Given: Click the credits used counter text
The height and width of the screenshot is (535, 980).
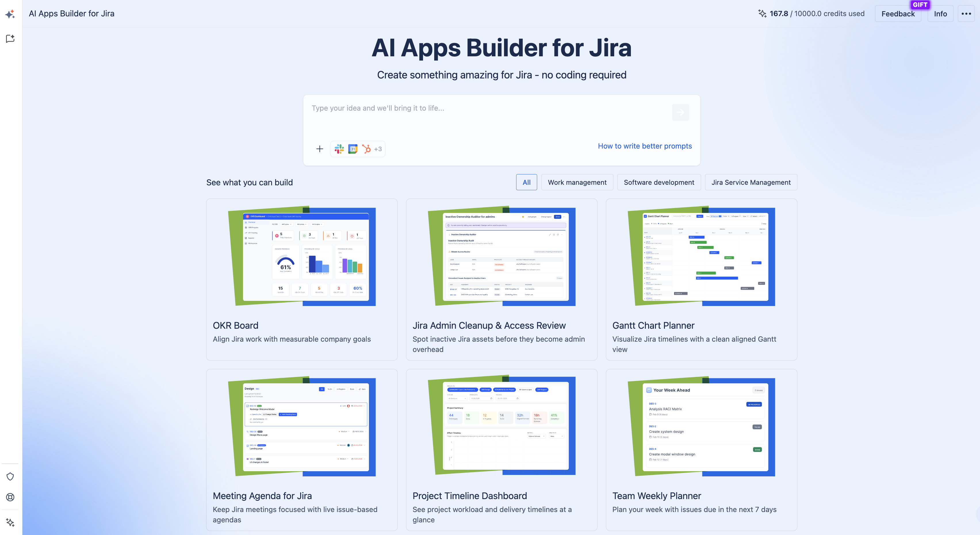Looking at the screenshot, I should [817, 14].
